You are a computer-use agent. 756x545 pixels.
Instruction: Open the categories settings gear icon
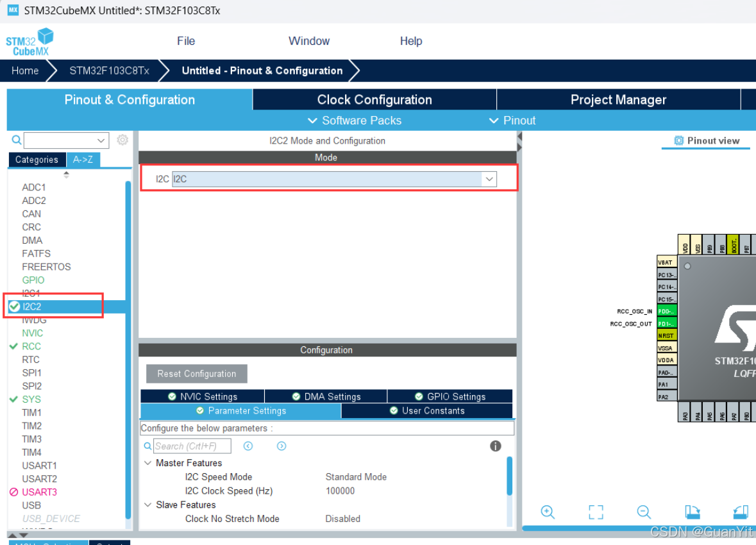click(122, 140)
